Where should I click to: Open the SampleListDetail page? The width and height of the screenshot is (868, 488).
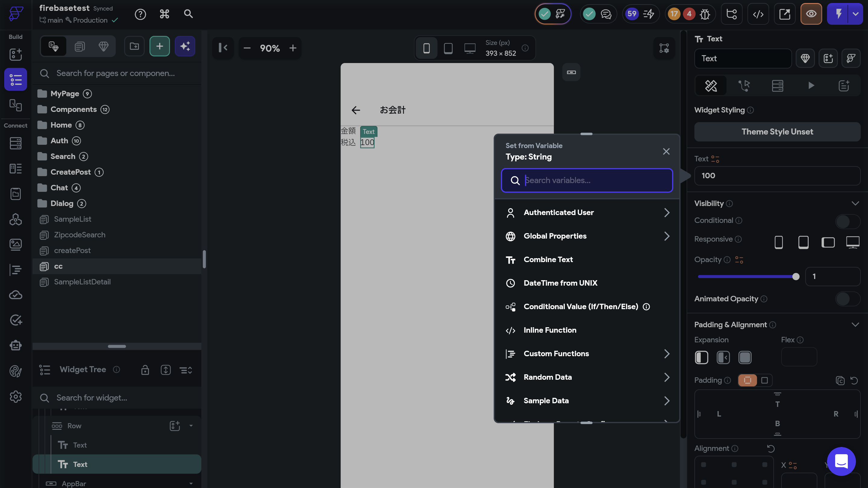click(x=82, y=282)
